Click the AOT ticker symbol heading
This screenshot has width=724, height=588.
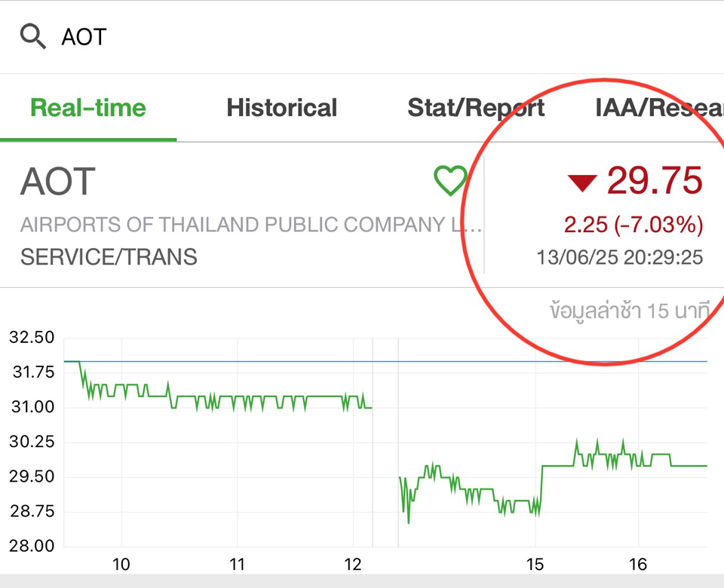(x=58, y=182)
